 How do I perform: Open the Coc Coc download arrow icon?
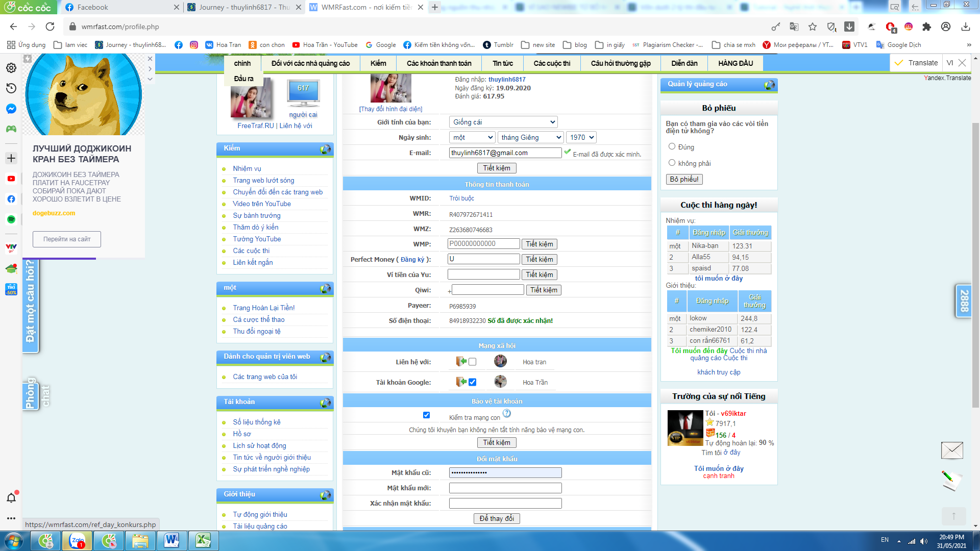(x=849, y=27)
